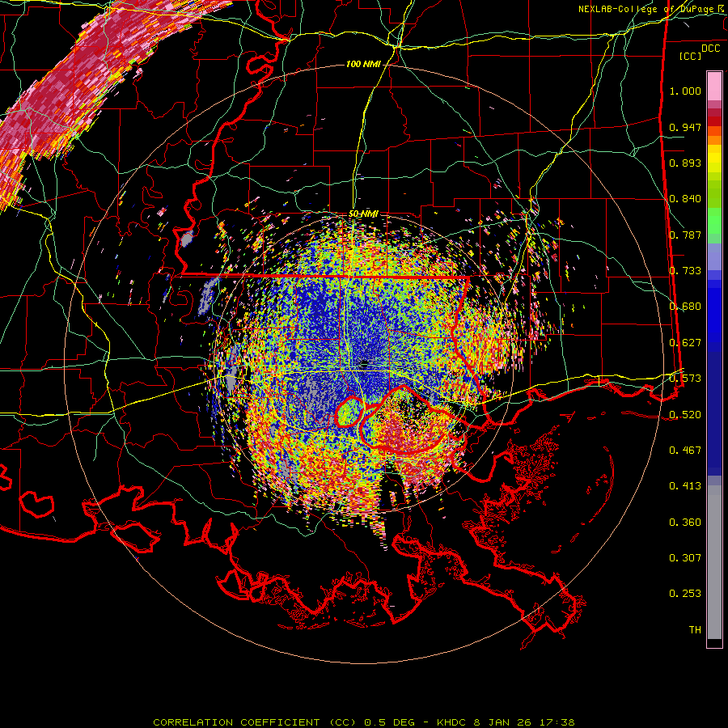Select the 0.680 color scale value
The width and height of the screenshot is (728, 728).
[685, 307]
